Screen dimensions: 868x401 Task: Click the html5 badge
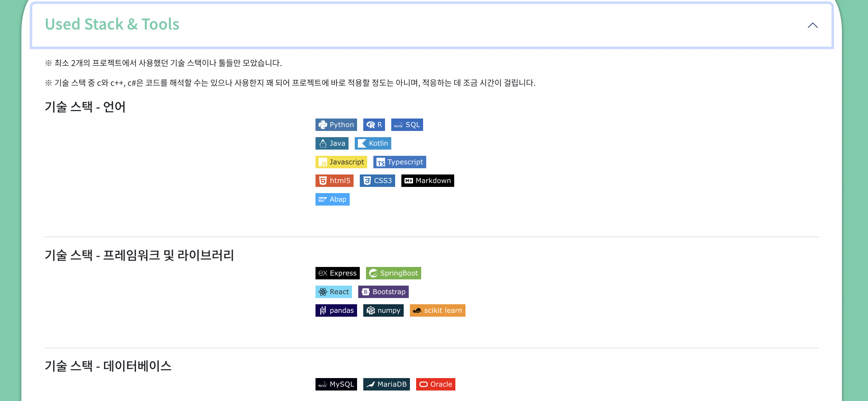pos(335,181)
